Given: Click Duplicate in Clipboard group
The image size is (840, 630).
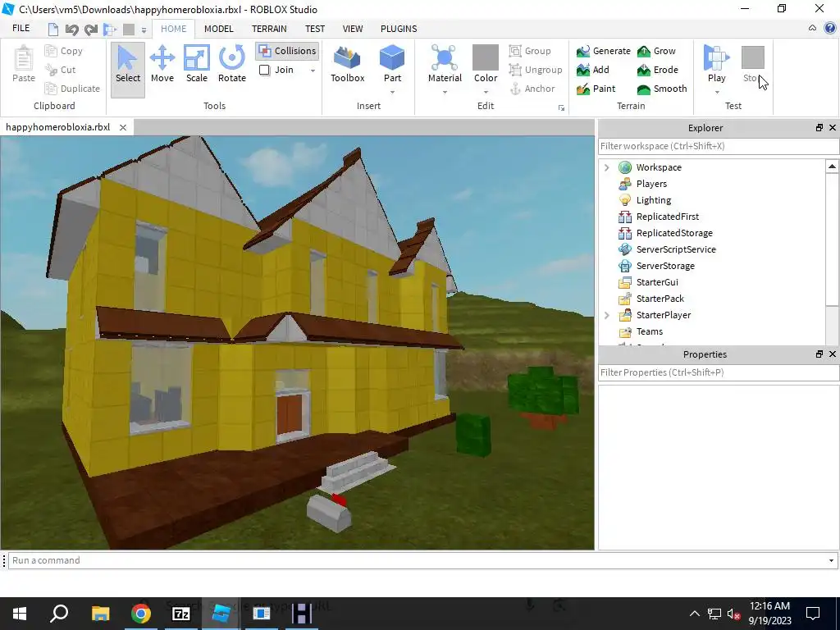Looking at the screenshot, I should point(72,89).
